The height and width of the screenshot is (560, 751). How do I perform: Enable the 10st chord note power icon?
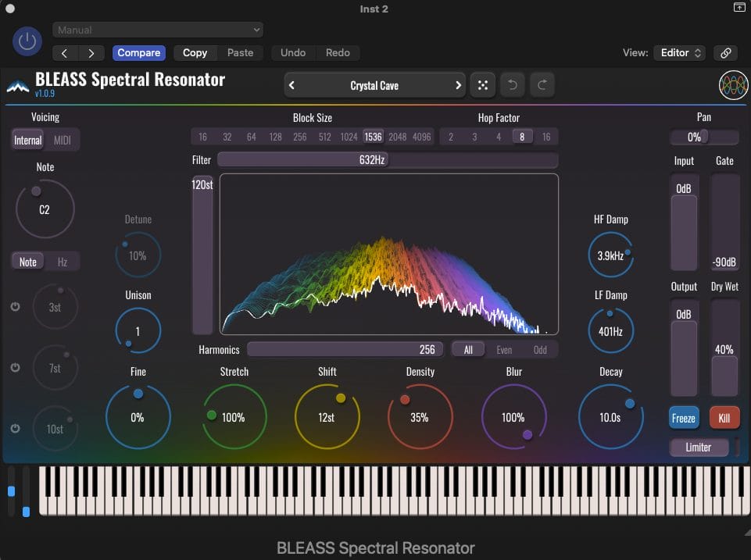[16, 428]
